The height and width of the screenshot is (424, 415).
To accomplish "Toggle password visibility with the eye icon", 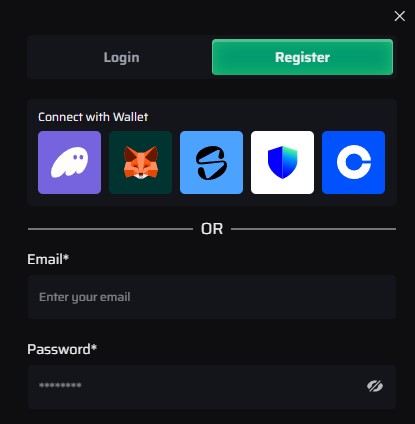I will 375,386.
